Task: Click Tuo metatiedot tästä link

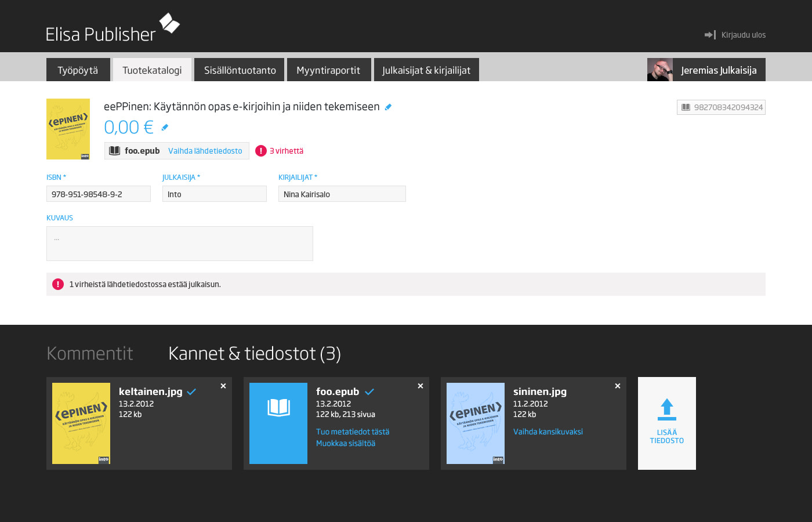Action: coord(353,432)
